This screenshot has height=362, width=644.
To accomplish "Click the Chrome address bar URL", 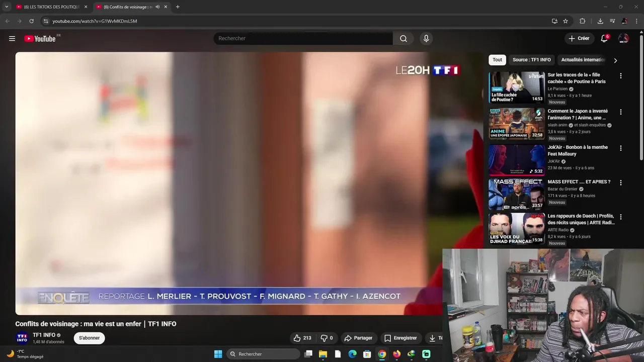I will (x=95, y=21).
